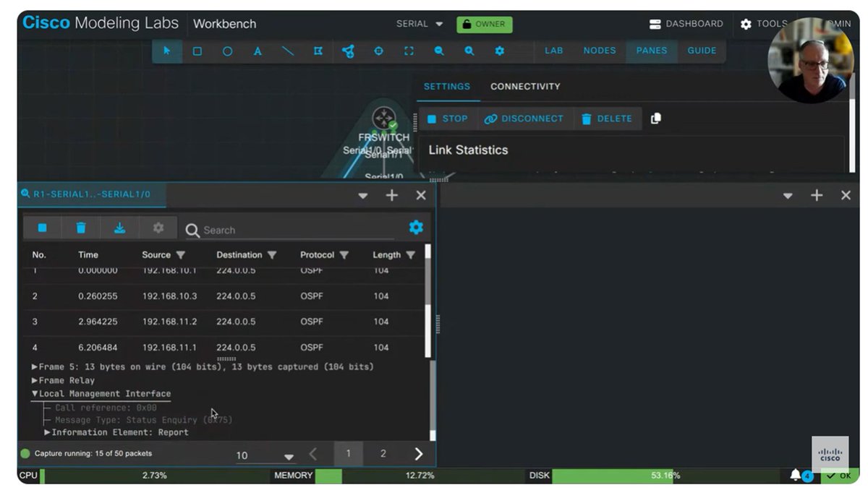Click the copy icon beside Delete

click(x=655, y=119)
